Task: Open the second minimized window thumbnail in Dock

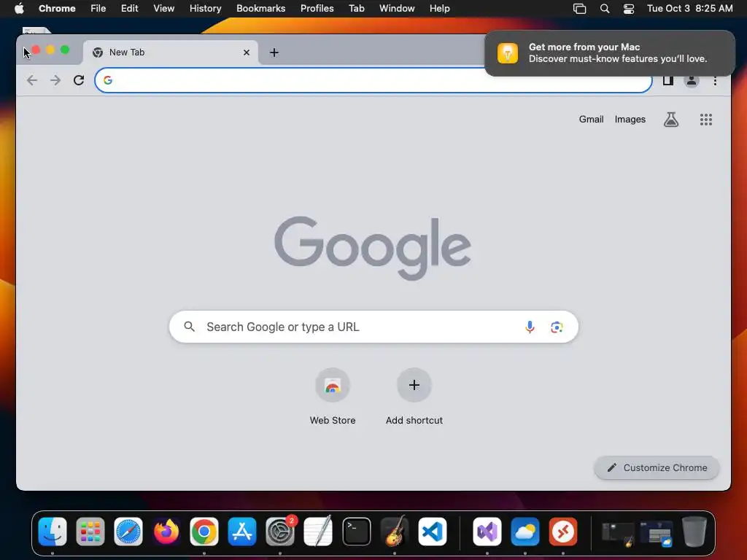Action: click(656, 534)
